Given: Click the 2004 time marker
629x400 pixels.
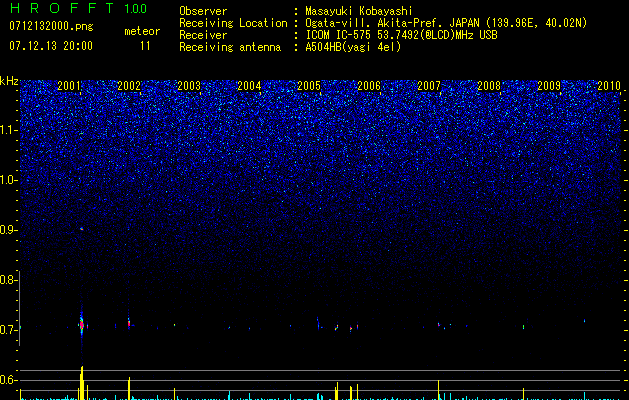Looking at the screenshot, I should 249,86.
